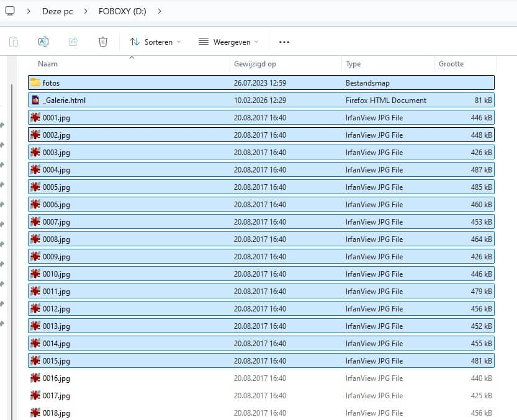Sort by the Gewijzigd op column header
This screenshot has height=420, width=517.
point(254,64)
